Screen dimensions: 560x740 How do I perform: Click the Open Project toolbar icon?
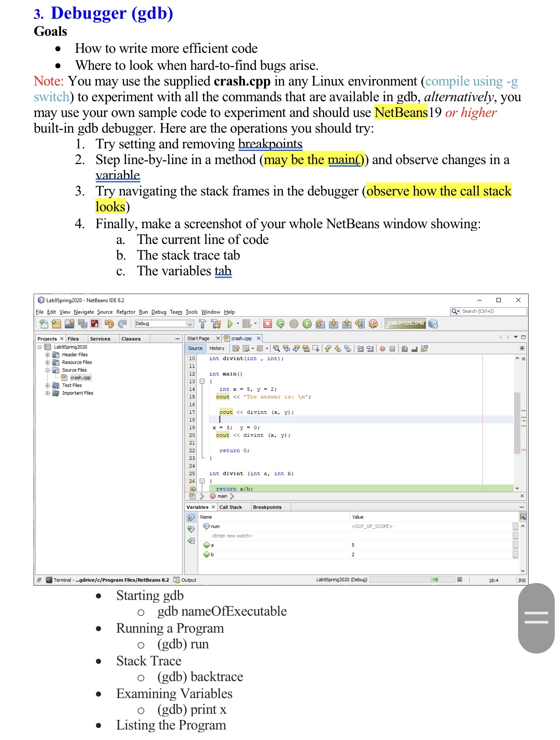tap(69, 324)
